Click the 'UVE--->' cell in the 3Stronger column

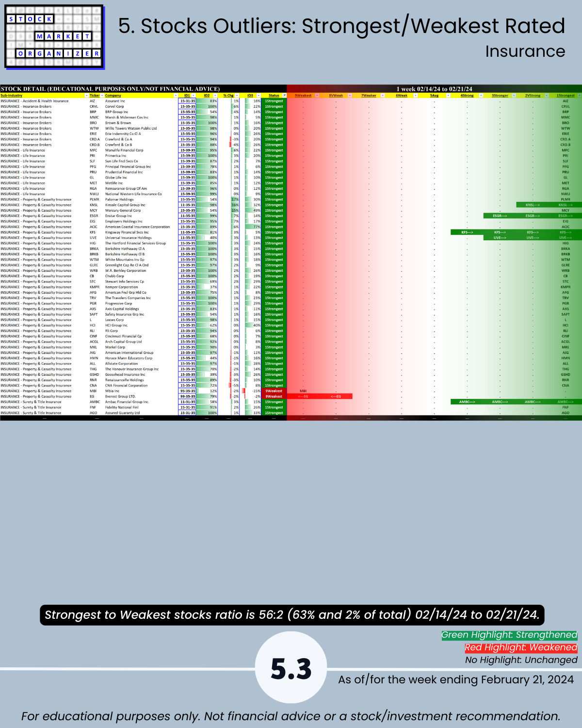pyautogui.click(x=500, y=238)
